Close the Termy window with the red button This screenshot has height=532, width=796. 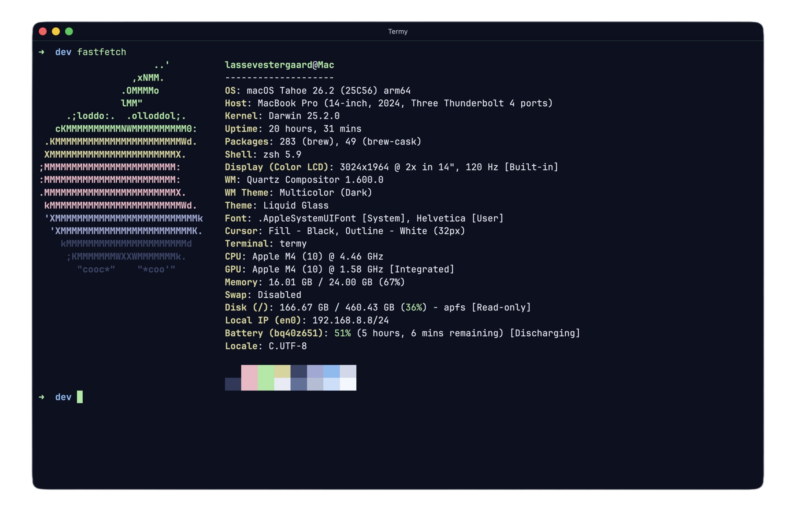point(43,31)
